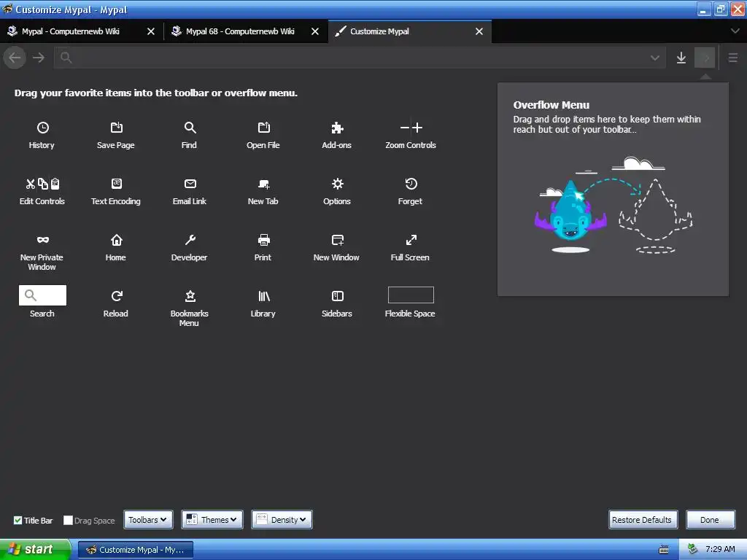747x560 pixels.
Task: Select the History clock icon
Action: coord(43,128)
